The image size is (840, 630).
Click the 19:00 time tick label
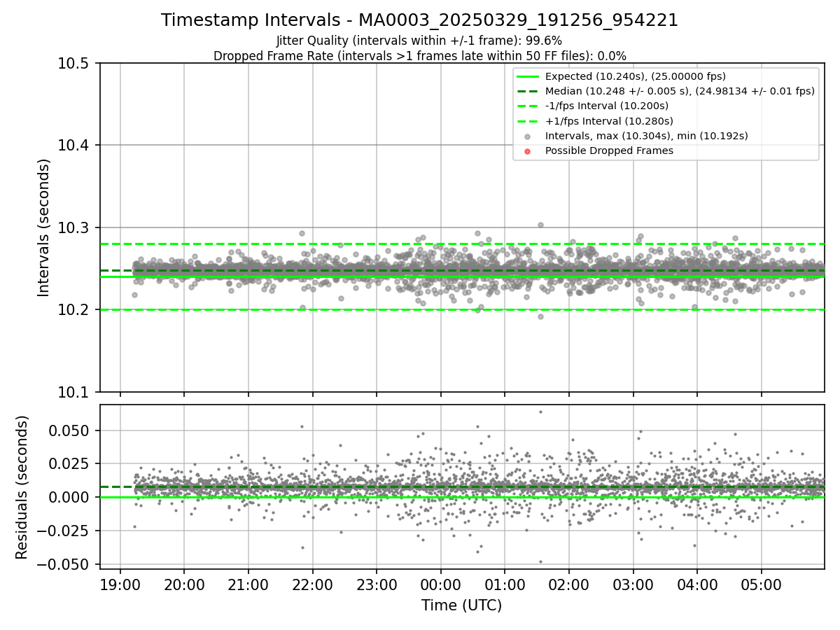point(120,584)
